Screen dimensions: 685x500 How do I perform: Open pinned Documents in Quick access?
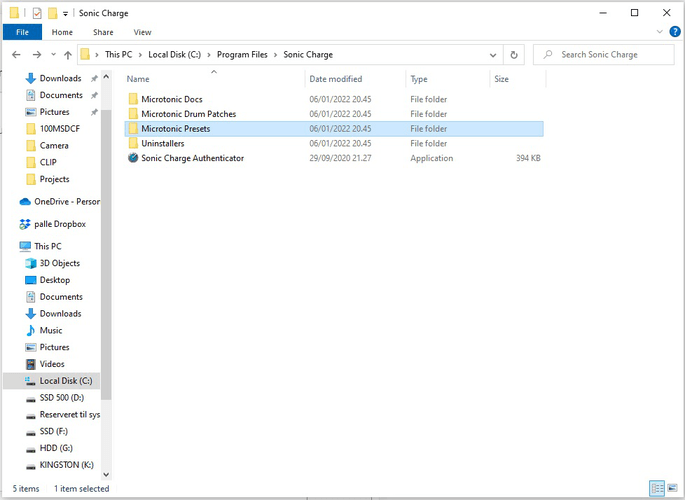click(61, 95)
